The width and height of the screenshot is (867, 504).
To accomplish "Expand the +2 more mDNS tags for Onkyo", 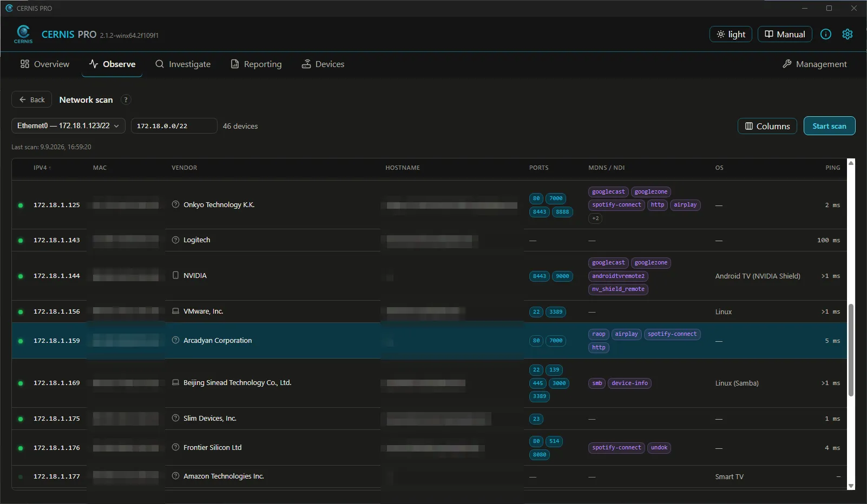I will 595,218.
